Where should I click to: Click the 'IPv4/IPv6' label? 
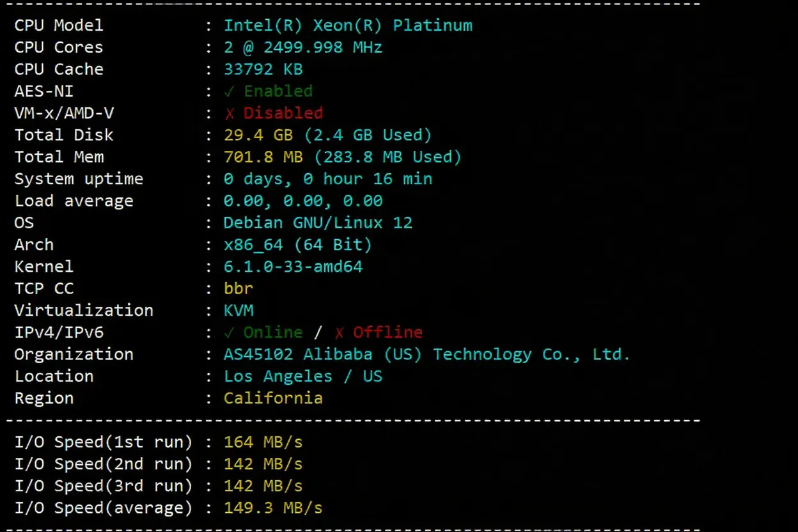pos(59,332)
